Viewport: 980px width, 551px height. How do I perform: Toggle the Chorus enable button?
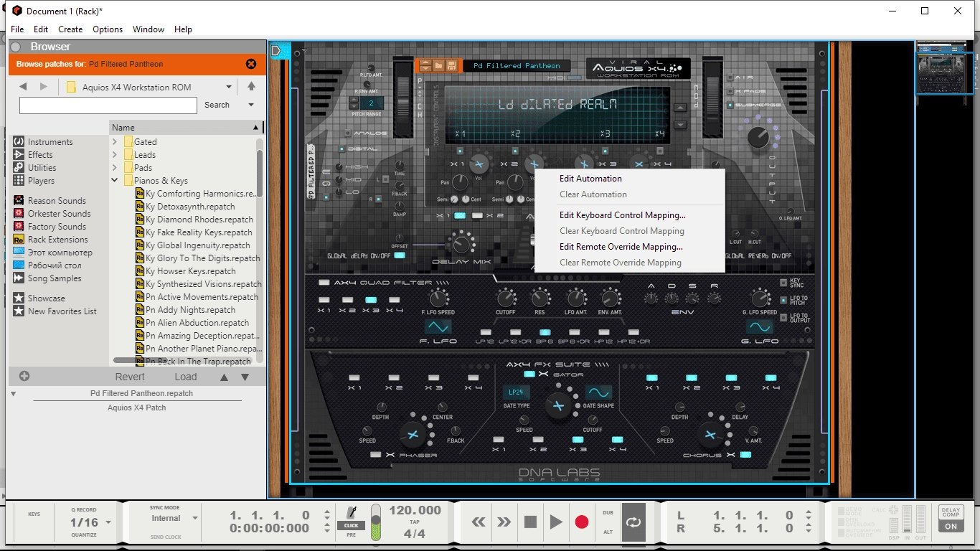[x=745, y=455]
